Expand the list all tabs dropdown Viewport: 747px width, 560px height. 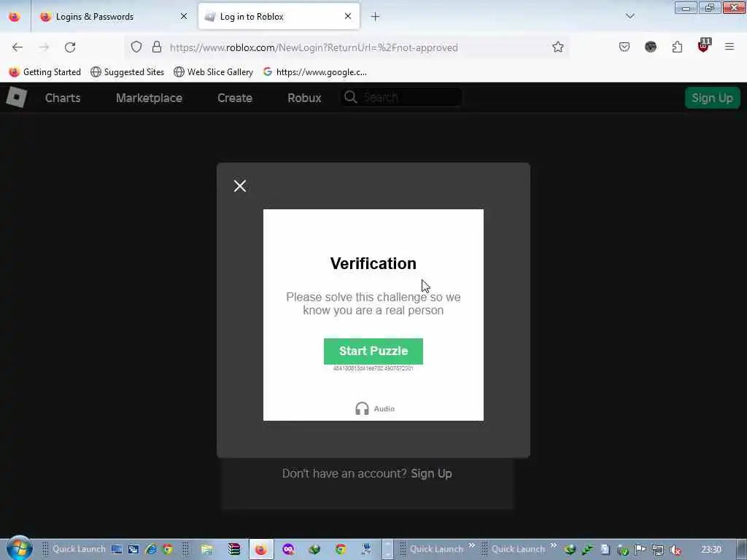click(630, 16)
